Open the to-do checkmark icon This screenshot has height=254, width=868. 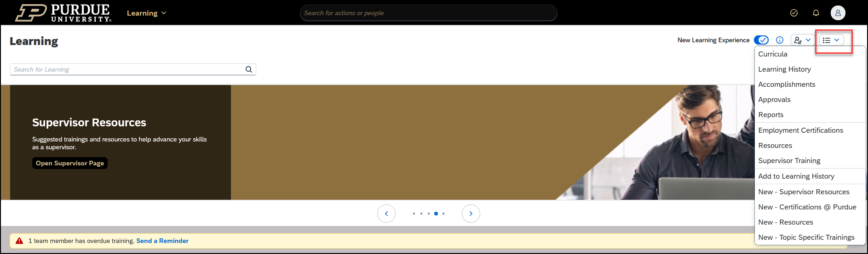[794, 13]
